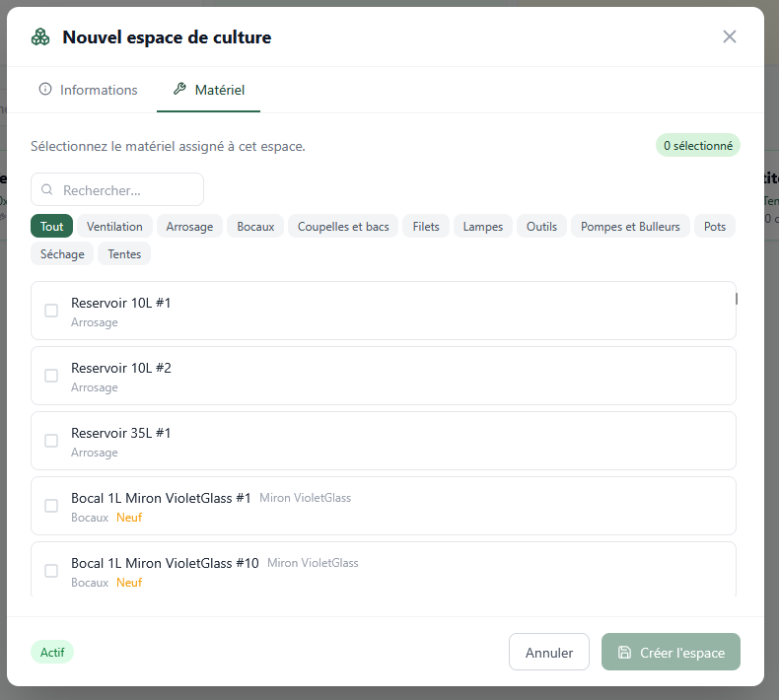Switch to the Informations tab
The height and width of the screenshot is (700, 779).
(88, 90)
